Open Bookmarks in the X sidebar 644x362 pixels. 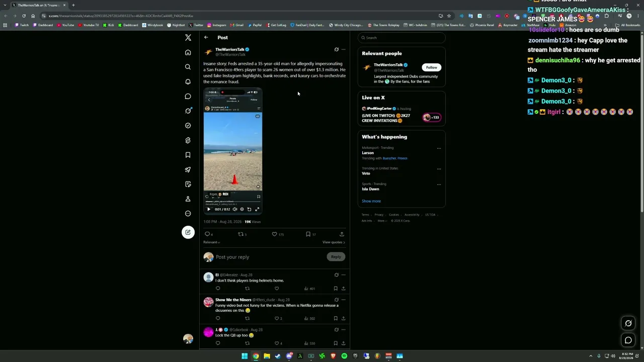tap(188, 155)
